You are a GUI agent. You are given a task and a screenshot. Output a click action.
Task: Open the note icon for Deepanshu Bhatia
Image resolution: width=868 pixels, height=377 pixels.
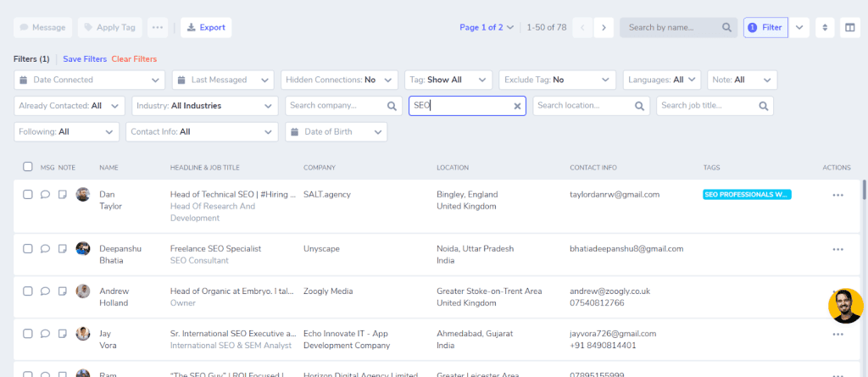pos(63,248)
